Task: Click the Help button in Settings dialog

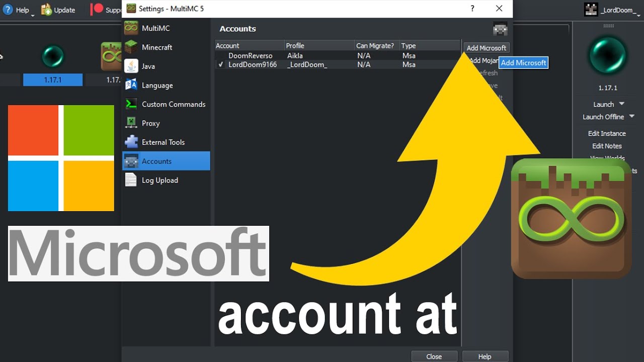Action: pyautogui.click(x=485, y=356)
